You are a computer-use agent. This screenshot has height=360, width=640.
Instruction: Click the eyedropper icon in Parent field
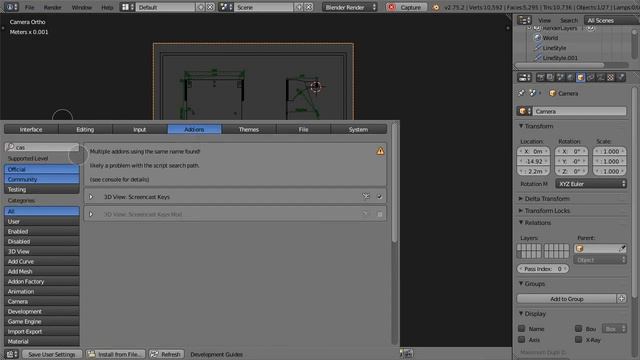[622, 248]
